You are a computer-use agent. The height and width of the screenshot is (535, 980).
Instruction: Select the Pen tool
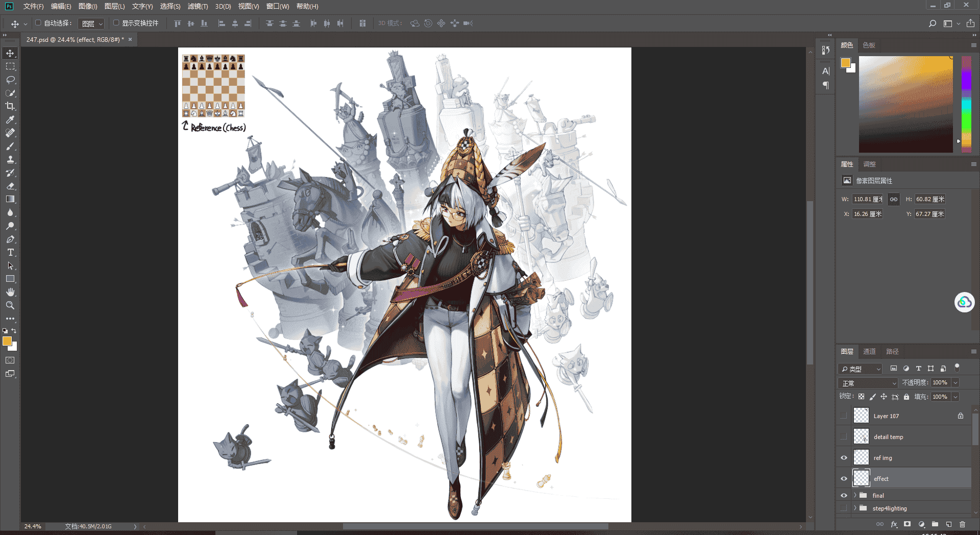(x=10, y=239)
